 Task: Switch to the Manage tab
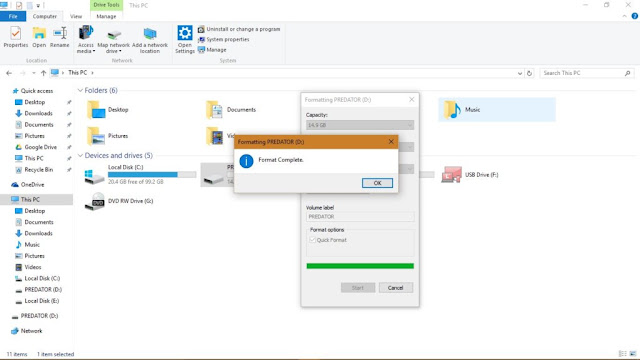[106, 16]
